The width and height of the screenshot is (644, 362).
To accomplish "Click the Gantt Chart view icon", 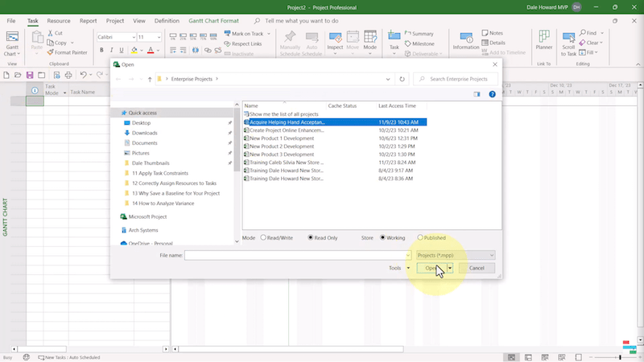I will [12, 37].
